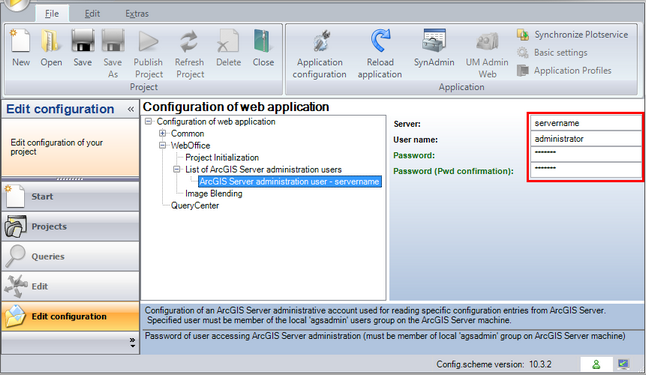The image size is (646, 375).
Task: Open navigation pane overflow options chevron
Action: click(x=132, y=342)
